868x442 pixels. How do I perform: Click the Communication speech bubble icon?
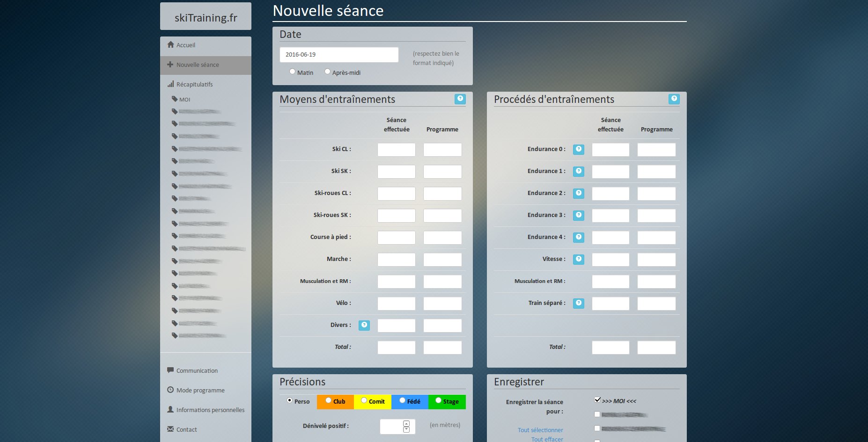[x=170, y=370]
